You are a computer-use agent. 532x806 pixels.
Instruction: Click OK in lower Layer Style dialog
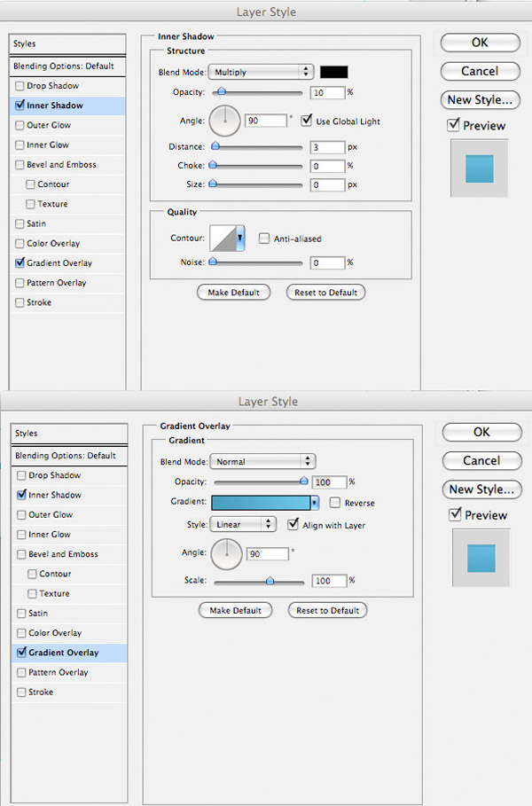click(481, 433)
